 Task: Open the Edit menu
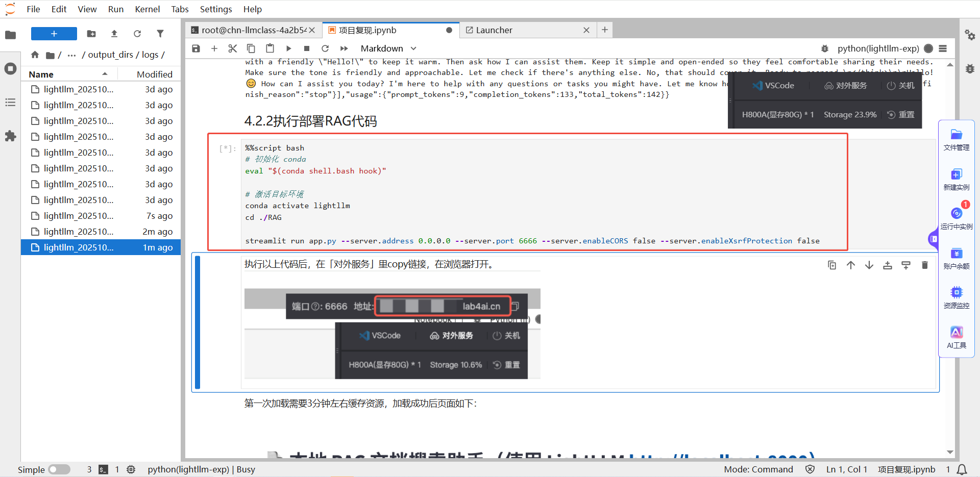click(59, 9)
